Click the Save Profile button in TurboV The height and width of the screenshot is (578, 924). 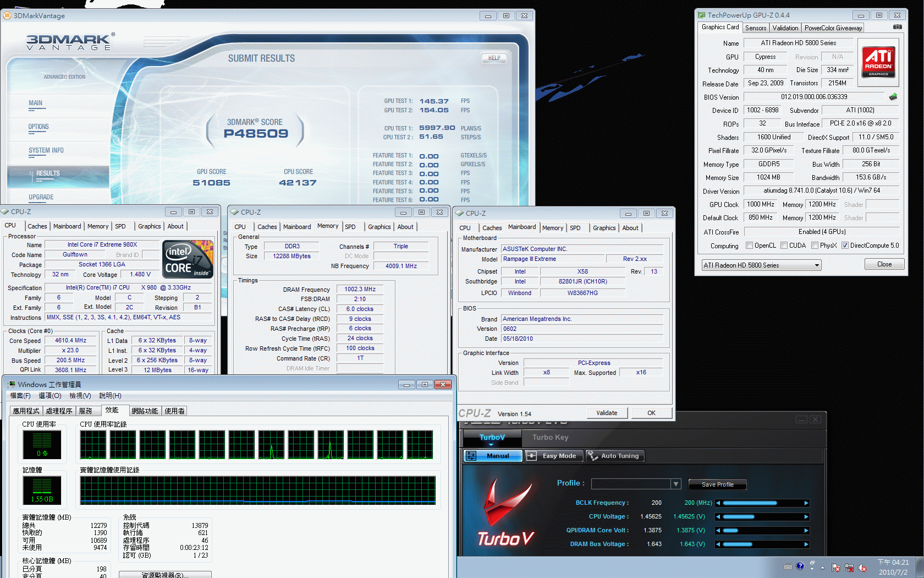point(717,484)
